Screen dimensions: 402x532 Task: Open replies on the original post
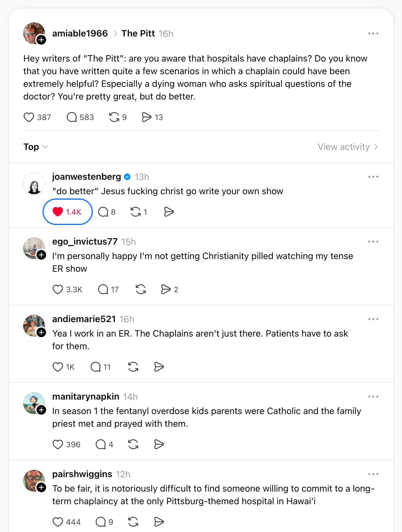[71, 117]
